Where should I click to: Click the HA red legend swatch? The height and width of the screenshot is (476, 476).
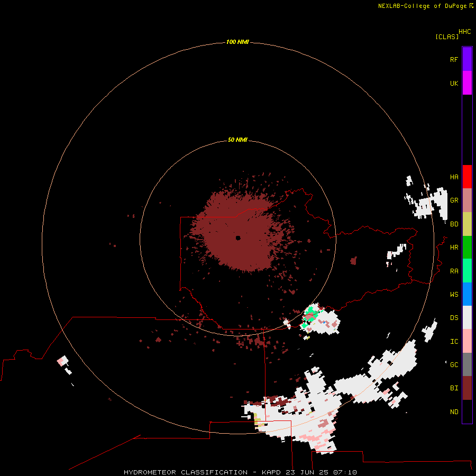(x=467, y=177)
